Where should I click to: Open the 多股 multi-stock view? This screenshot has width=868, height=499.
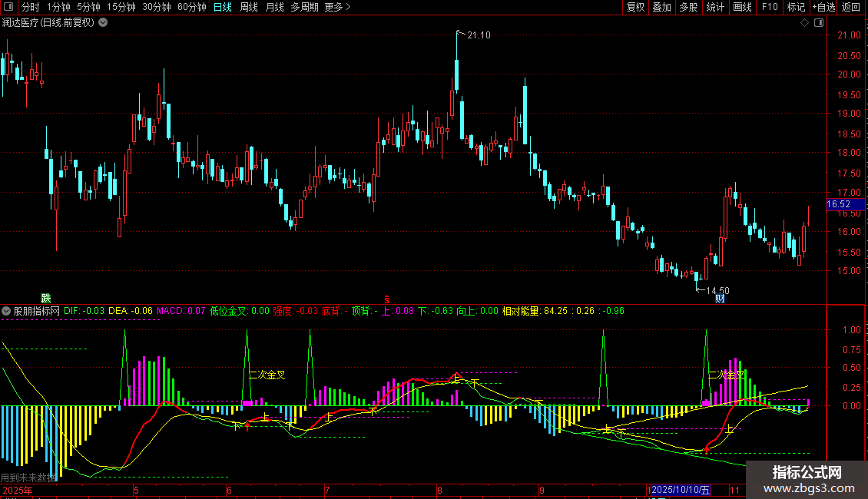[689, 7]
